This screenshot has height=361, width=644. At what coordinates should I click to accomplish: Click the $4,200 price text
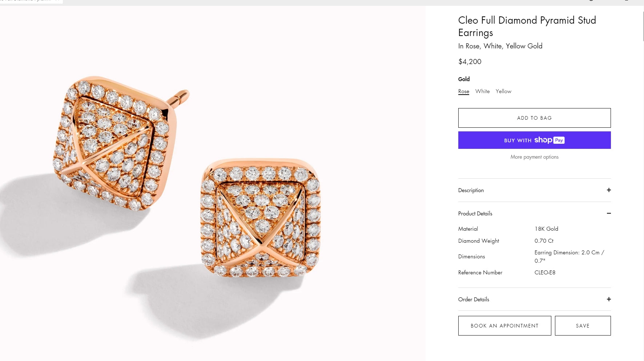(470, 62)
